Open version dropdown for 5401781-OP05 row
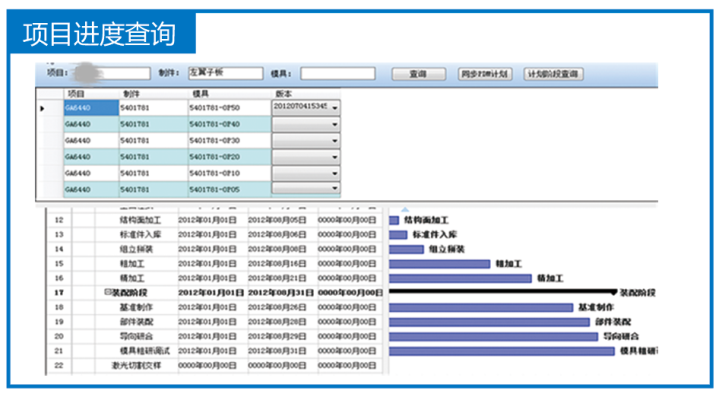The width and height of the screenshot is (717, 398). (x=335, y=188)
